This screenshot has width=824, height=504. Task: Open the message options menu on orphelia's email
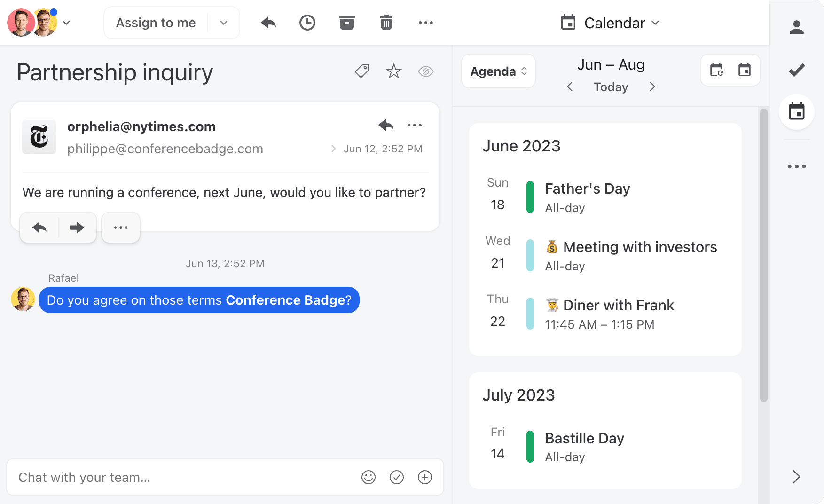coord(414,125)
